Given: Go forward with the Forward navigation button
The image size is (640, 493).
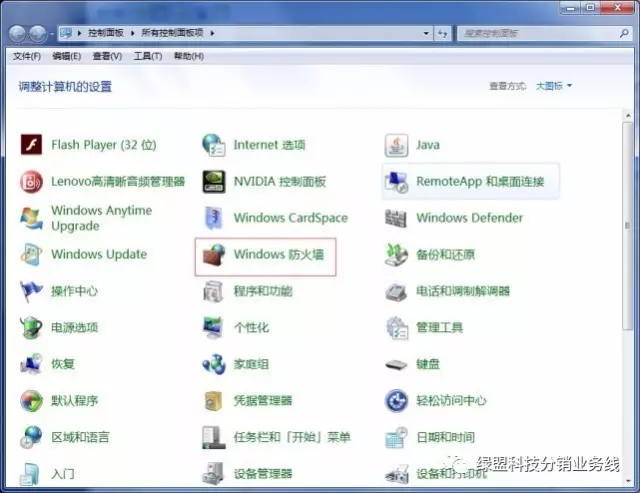Looking at the screenshot, I should pyautogui.click(x=38, y=34).
